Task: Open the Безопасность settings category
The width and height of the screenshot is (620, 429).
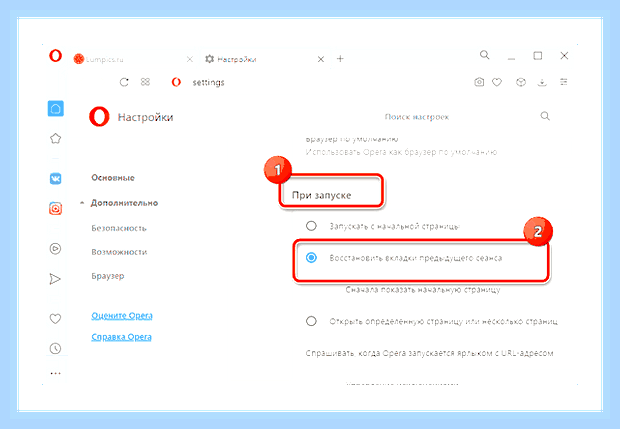Action: pos(119,228)
